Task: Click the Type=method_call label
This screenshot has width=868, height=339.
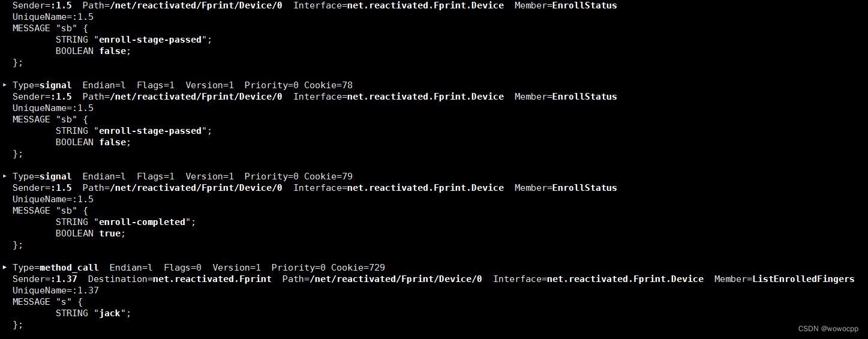Action: pyautogui.click(x=55, y=268)
